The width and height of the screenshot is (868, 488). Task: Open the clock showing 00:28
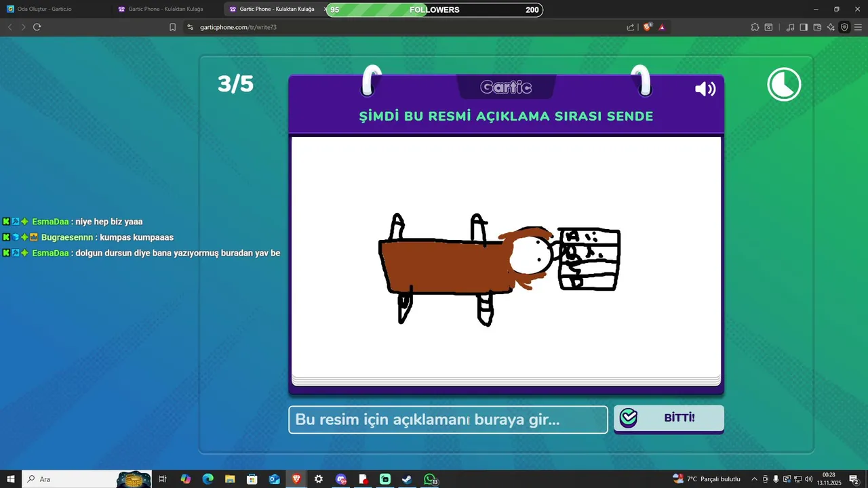(829, 479)
